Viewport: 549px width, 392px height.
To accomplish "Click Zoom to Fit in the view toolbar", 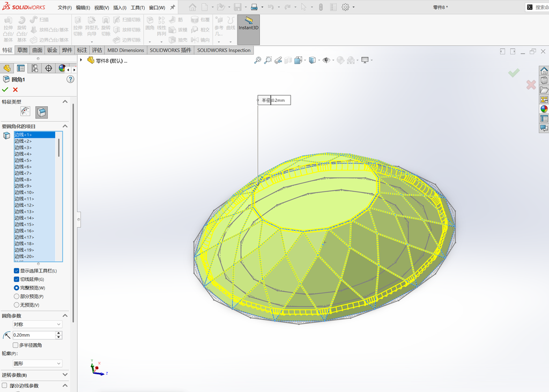I will click(x=258, y=60).
